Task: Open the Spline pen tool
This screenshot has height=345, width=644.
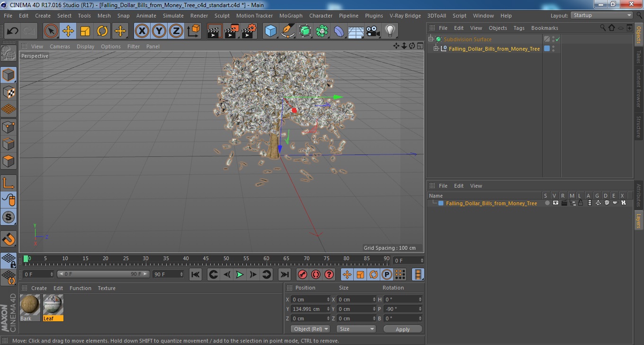Action: click(x=288, y=31)
